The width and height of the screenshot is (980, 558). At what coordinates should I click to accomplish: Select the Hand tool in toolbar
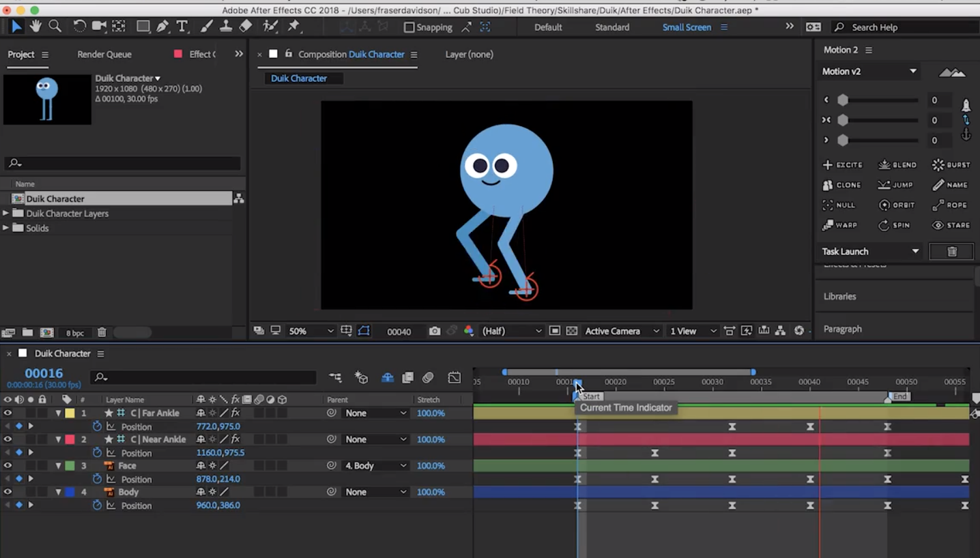(x=35, y=27)
